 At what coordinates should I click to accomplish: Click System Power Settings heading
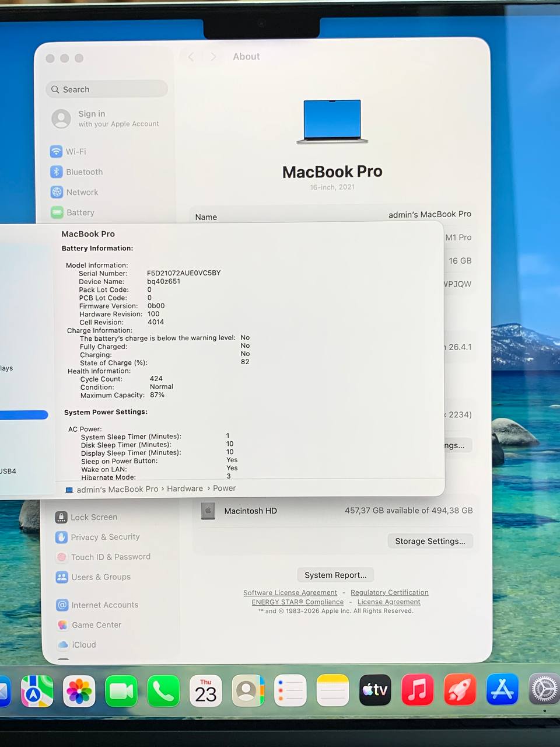coord(106,412)
